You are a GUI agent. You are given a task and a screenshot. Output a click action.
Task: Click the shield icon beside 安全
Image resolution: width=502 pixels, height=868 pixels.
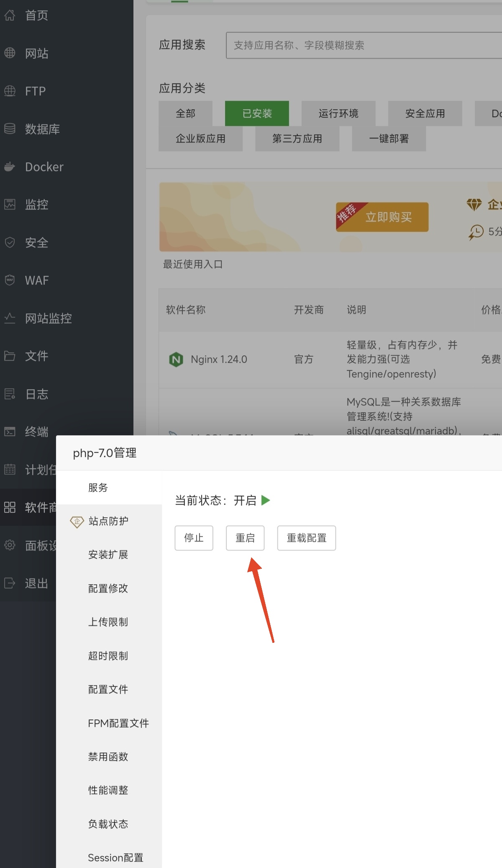coord(10,242)
